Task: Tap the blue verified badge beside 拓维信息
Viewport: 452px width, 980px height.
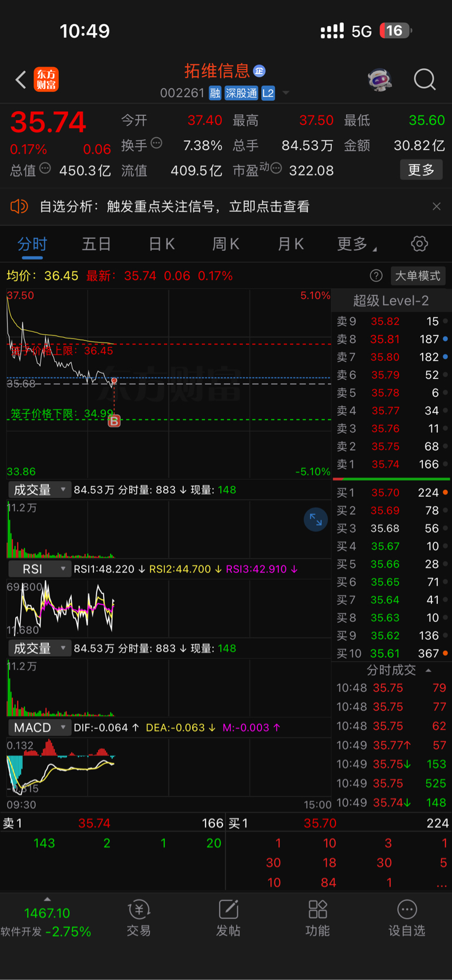Action: [259, 71]
